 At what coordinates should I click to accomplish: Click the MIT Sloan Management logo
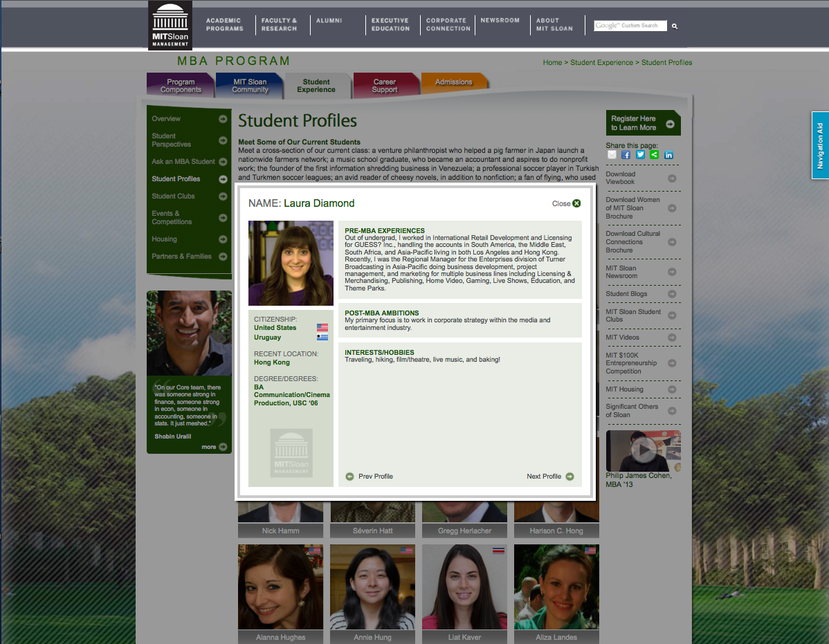(170, 26)
